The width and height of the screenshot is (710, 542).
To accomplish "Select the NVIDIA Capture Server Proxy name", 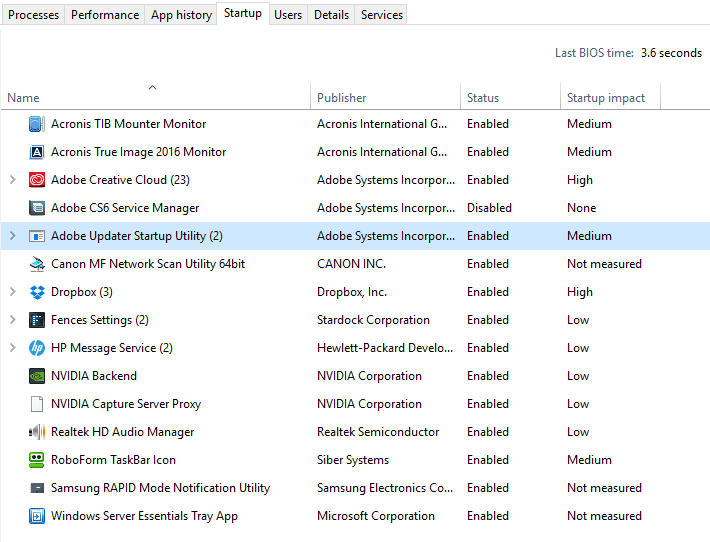I will point(126,404).
